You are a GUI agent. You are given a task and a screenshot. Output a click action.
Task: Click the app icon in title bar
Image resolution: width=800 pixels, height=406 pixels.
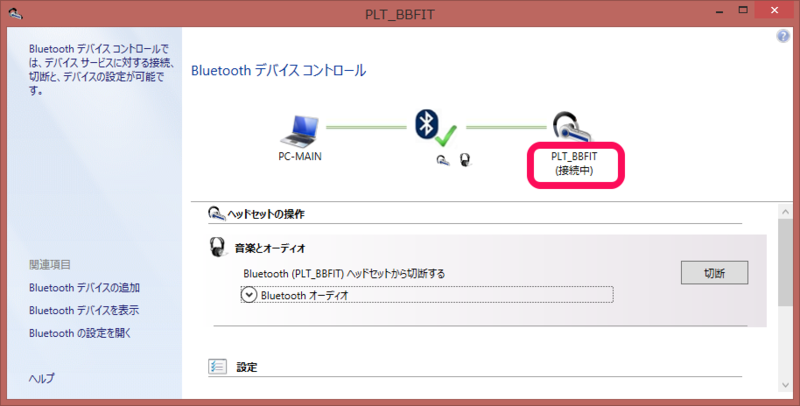[x=15, y=13]
